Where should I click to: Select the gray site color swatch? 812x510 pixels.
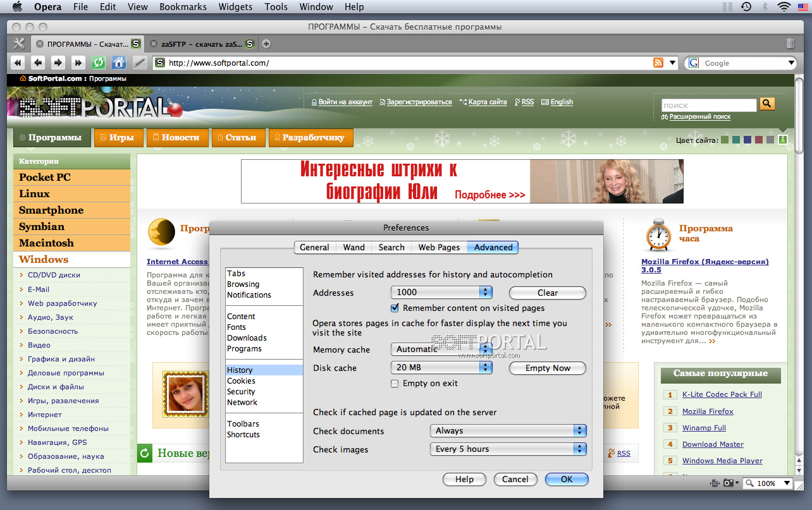point(770,140)
